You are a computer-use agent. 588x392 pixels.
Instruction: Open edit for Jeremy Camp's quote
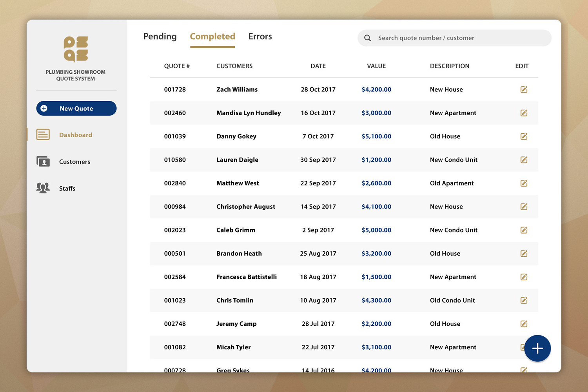coord(524,324)
